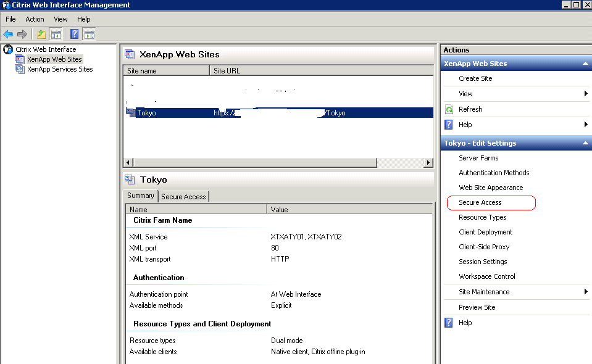Image resolution: width=592 pixels, height=364 pixels.
Task: Sort by the Site name column header
Action: [167, 70]
